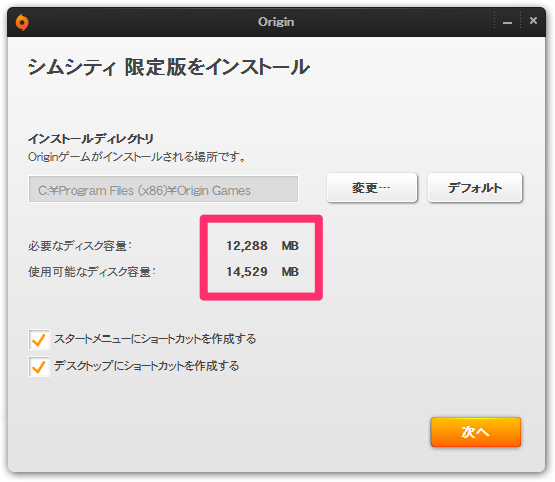Minimize the Origin installer window

click(x=507, y=22)
